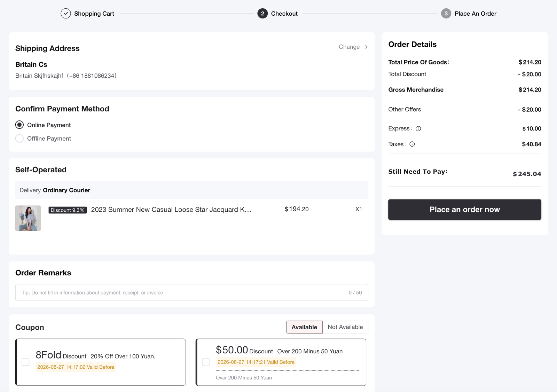The width and height of the screenshot is (557, 392).
Task: Open the product thumbnail image
Action: click(28, 218)
